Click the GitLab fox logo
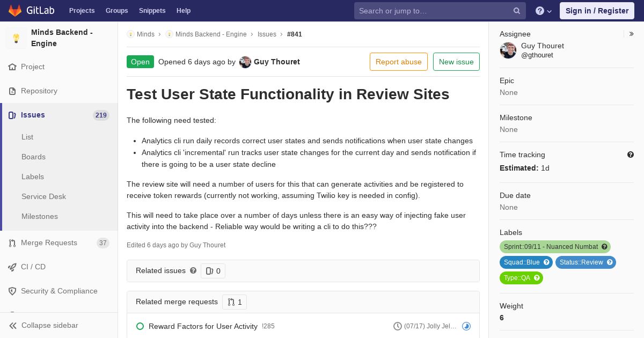 pyautogui.click(x=15, y=11)
